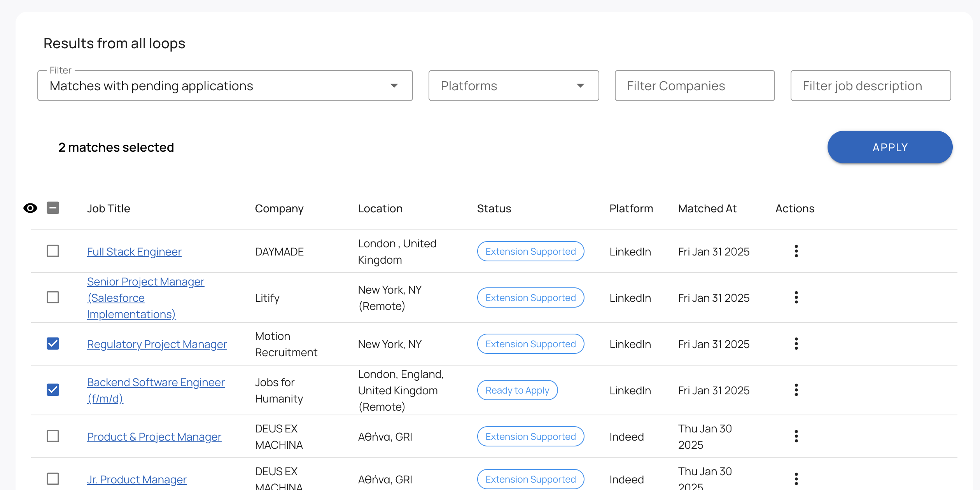Open the actions menu for Full Stack Engineer
The height and width of the screenshot is (490, 980).
click(x=796, y=251)
